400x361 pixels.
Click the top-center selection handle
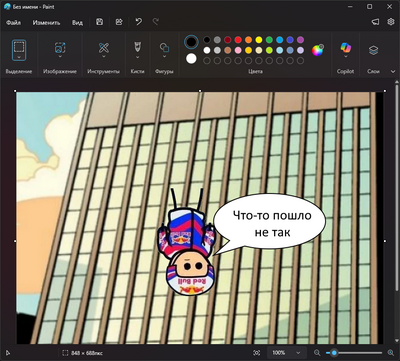coord(200,91)
